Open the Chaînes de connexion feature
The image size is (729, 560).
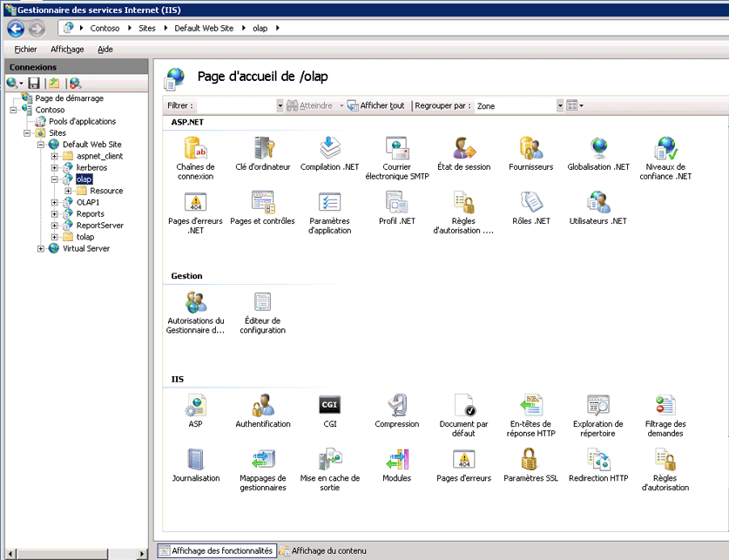pos(195,148)
